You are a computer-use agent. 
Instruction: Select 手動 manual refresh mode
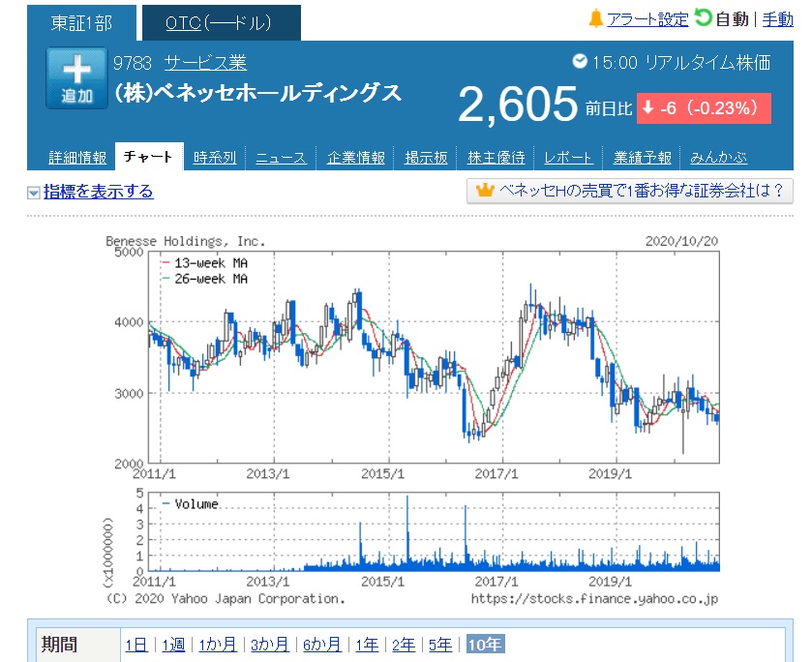[777, 19]
